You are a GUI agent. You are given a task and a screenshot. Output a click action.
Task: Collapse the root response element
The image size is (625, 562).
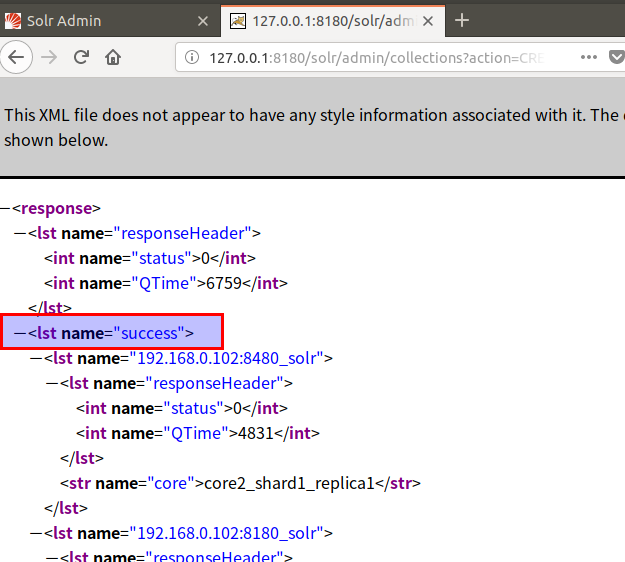point(5,208)
